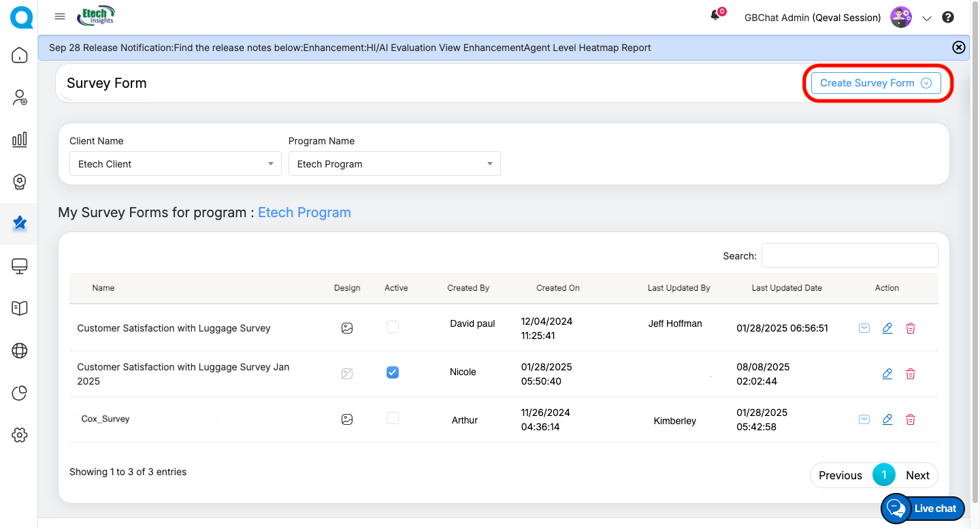Viewport: 980px width, 529px height.
Task: Edit the Cox_Survey form with the pencil icon
Action: click(x=887, y=419)
